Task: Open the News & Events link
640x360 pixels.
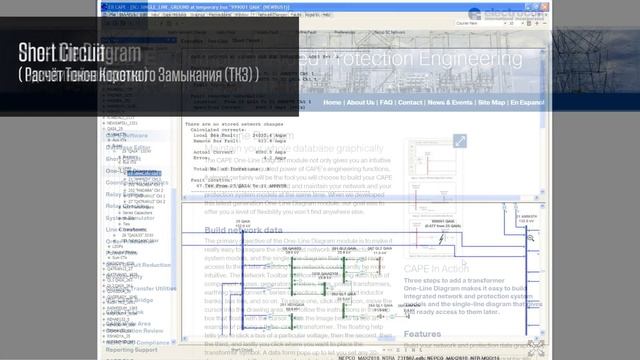Action: pyautogui.click(x=450, y=102)
